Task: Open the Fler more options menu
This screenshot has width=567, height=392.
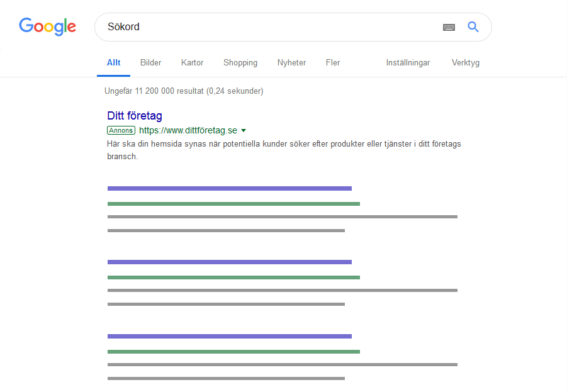Action: coord(333,62)
